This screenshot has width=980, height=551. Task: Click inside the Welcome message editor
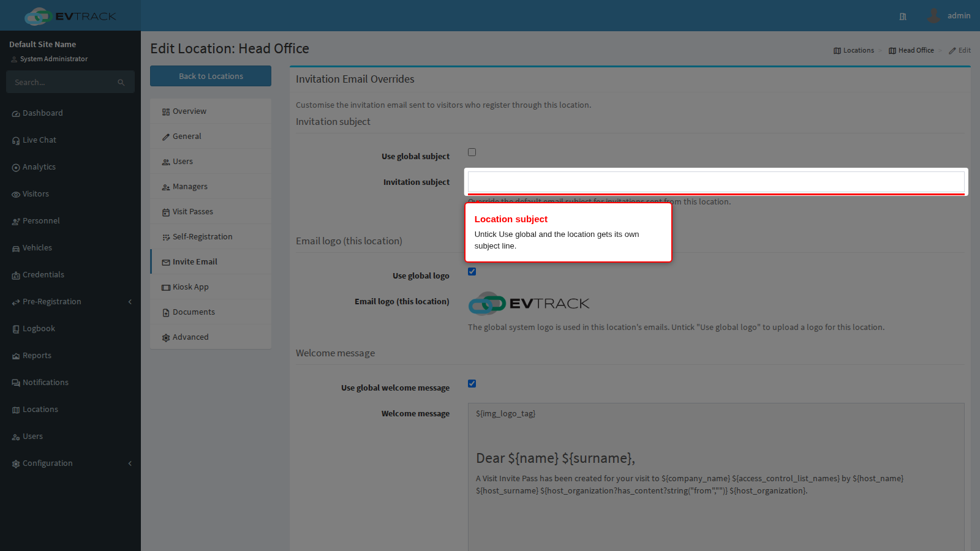pyautogui.click(x=716, y=477)
